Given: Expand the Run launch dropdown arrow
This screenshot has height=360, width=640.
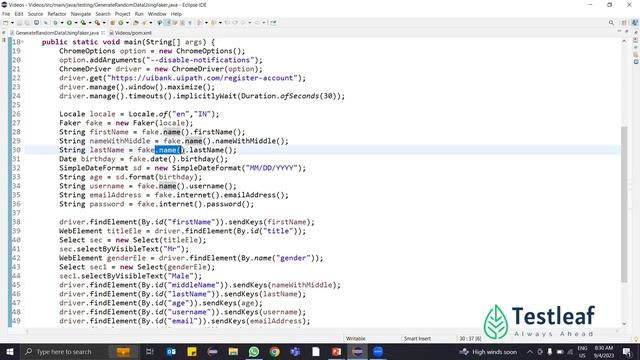Looking at the screenshot, I should [x=76, y=23].
